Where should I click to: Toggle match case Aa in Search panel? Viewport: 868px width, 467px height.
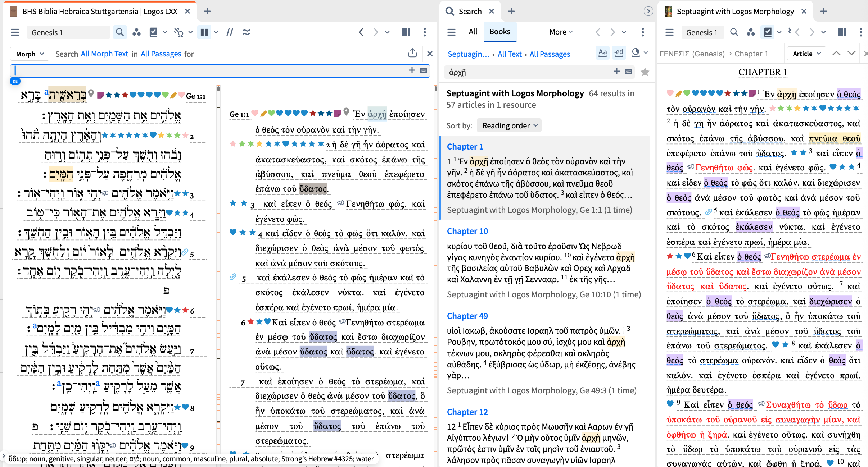click(602, 53)
